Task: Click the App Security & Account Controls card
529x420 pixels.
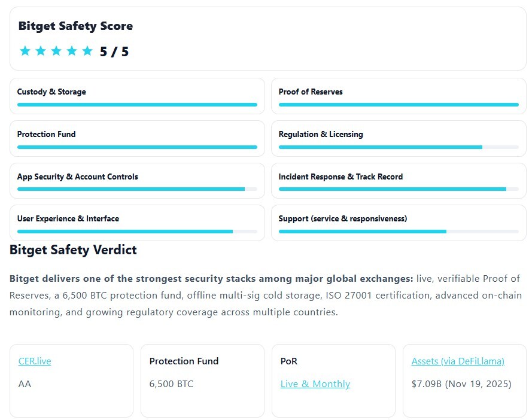Action: coord(136,180)
